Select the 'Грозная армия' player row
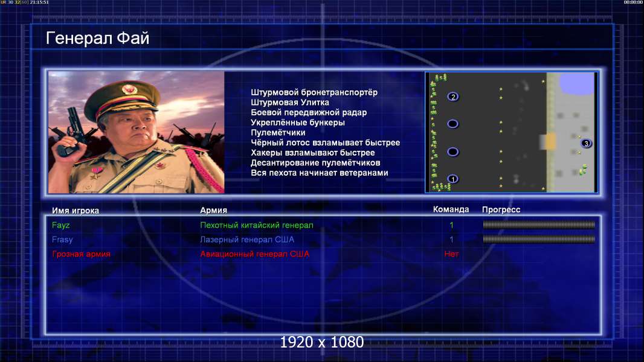 [x=323, y=254]
